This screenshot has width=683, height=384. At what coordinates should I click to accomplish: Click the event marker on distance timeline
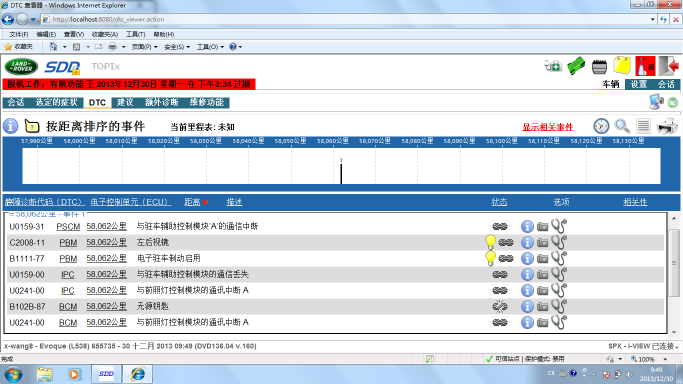pos(341,171)
